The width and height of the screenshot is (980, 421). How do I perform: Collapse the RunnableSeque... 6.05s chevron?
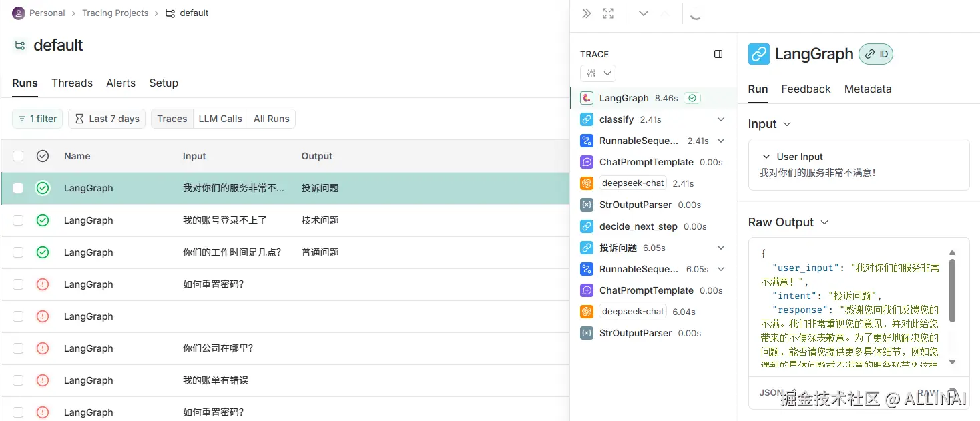tap(721, 269)
